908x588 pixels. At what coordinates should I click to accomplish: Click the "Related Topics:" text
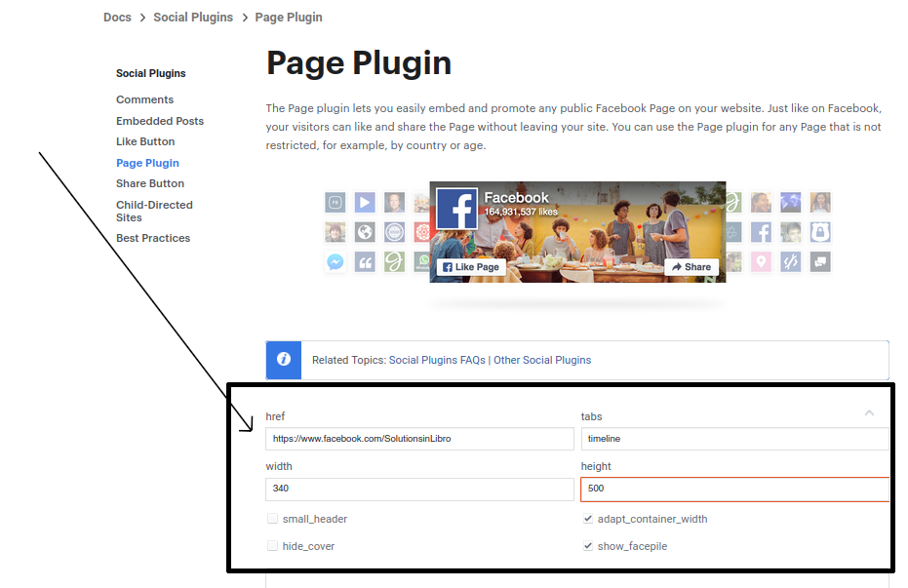(349, 360)
